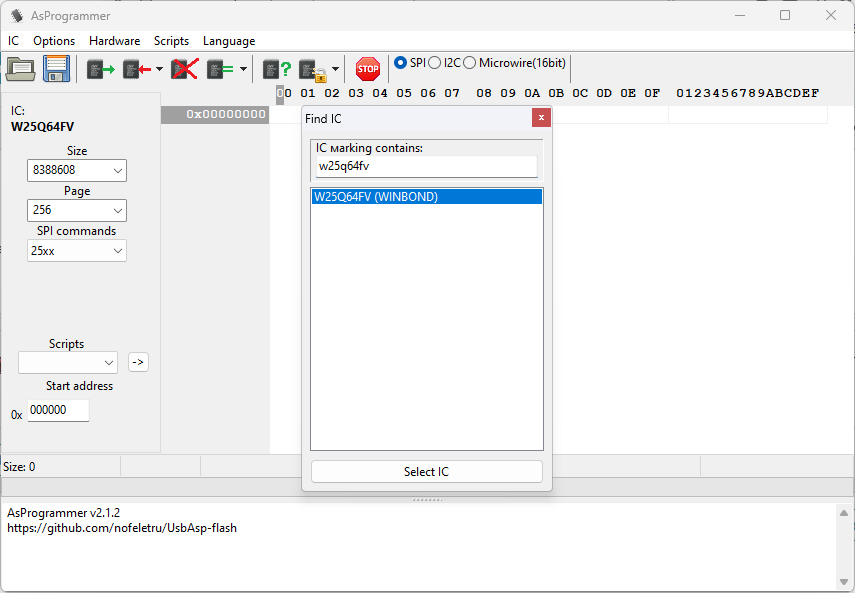This screenshot has width=855, height=593.
Task: Run script with the -> button
Action: [x=139, y=362]
